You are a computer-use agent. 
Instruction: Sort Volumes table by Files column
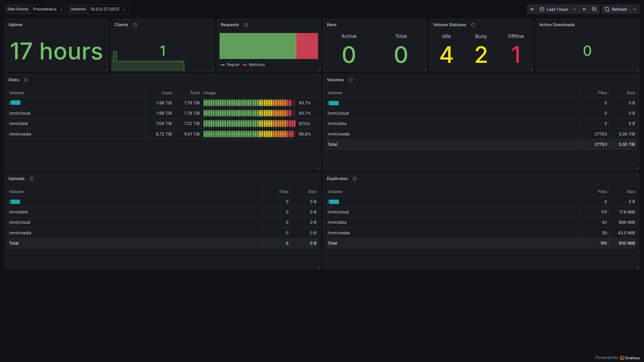pos(602,93)
